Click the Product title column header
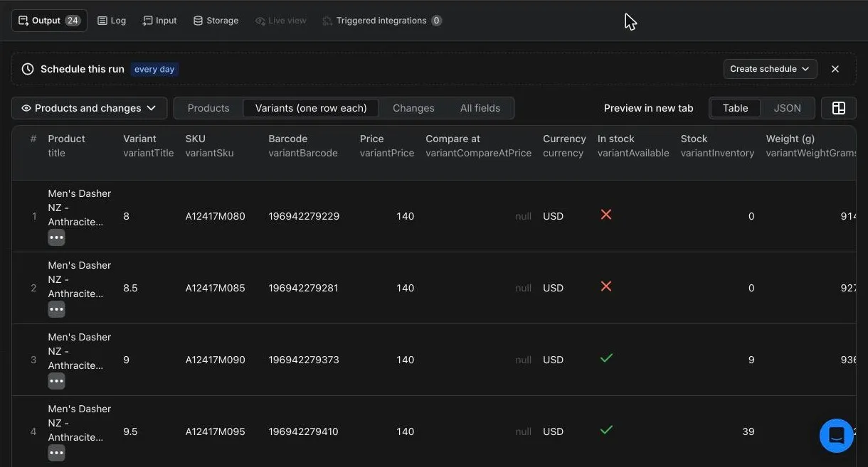Viewport: 868px width, 467px height. point(66,146)
